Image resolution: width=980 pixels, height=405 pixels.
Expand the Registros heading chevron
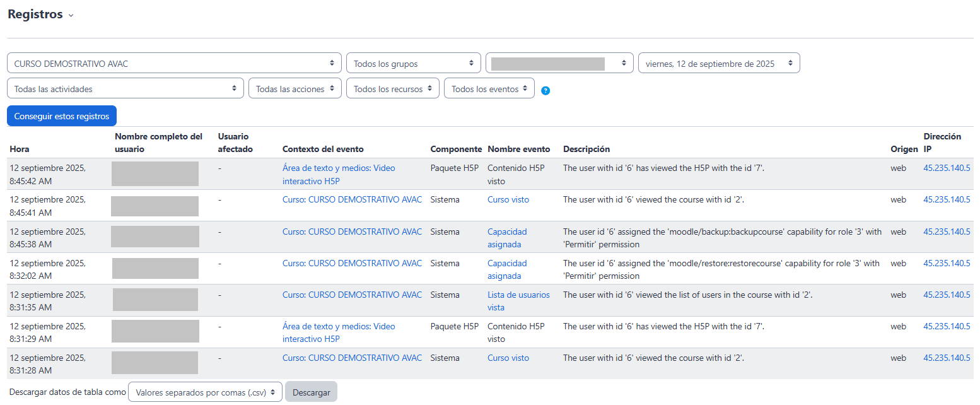(71, 16)
